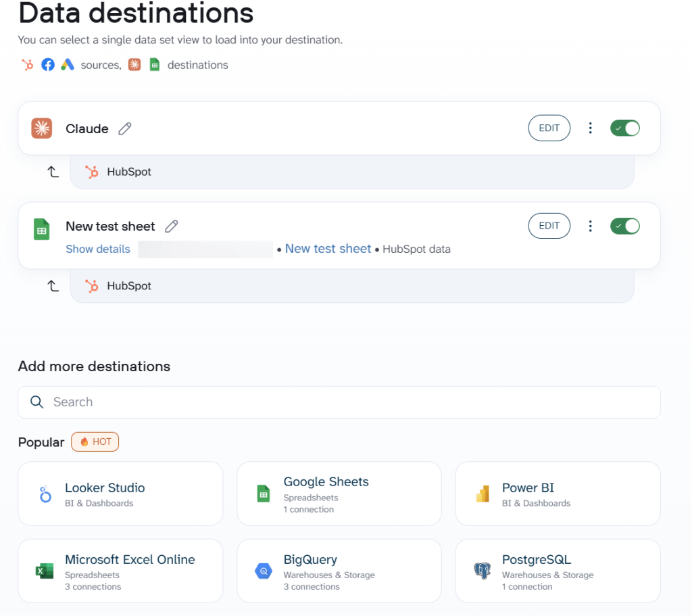This screenshot has width=692, height=616.
Task: Rename New test sheet with pencil icon
Action: click(172, 226)
